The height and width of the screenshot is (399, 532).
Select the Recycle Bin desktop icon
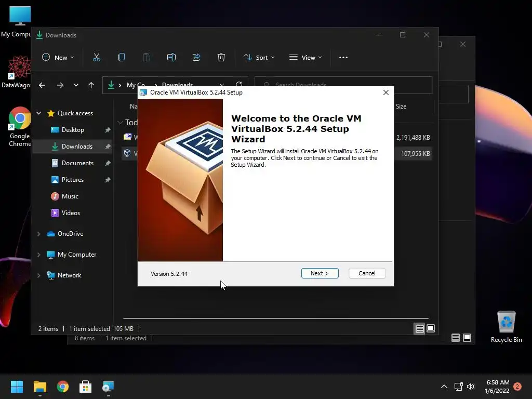pyautogui.click(x=506, y=327)
